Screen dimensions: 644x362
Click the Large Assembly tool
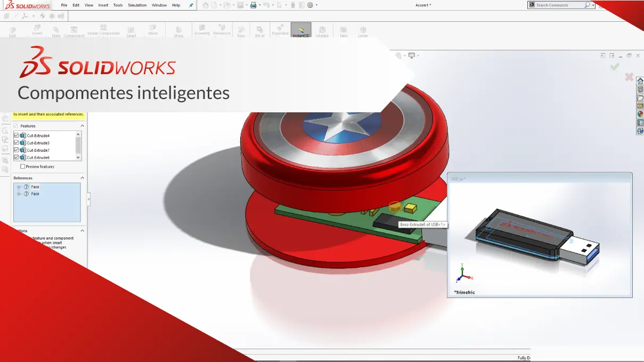363,31
